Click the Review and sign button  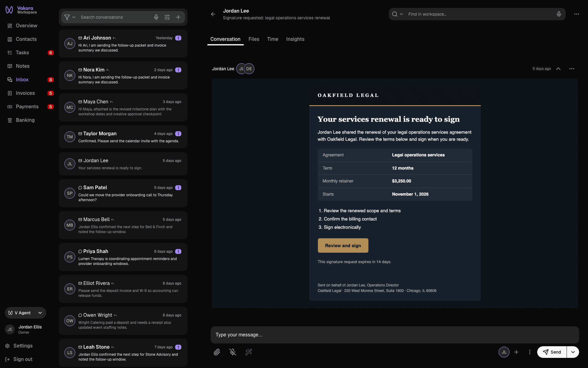point(343,246)
